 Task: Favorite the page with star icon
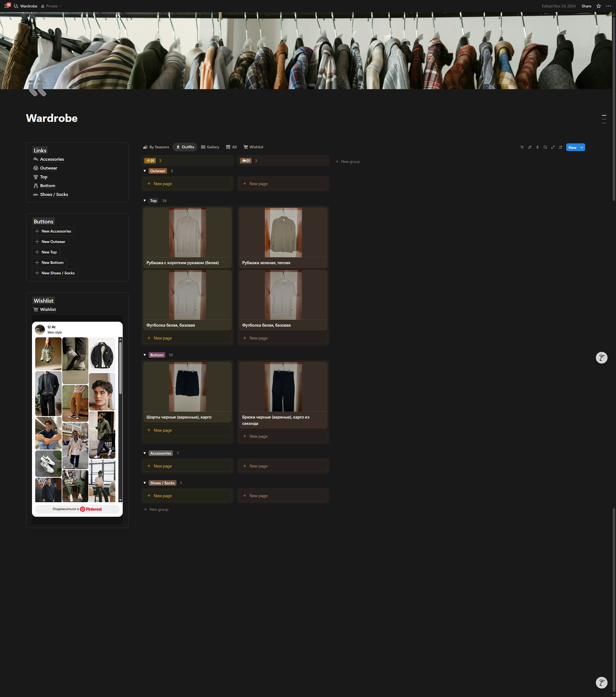(x=599, y=6)
